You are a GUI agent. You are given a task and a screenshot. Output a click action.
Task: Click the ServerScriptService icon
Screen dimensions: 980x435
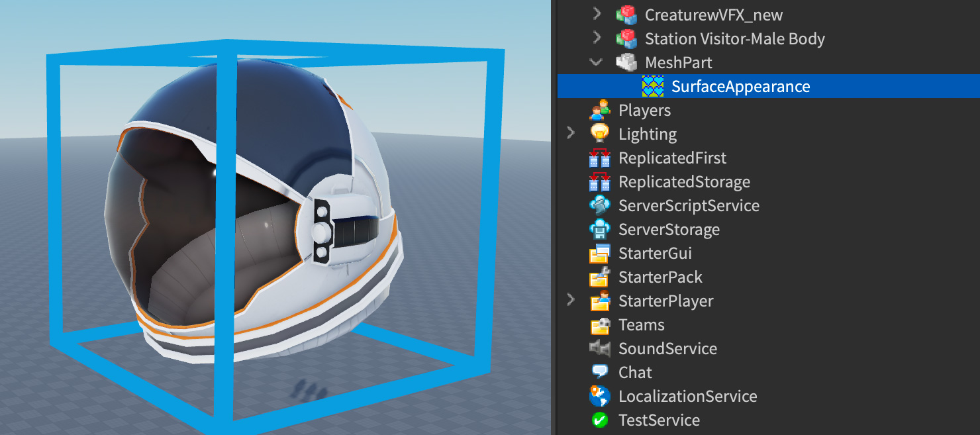tap(599, 205)
